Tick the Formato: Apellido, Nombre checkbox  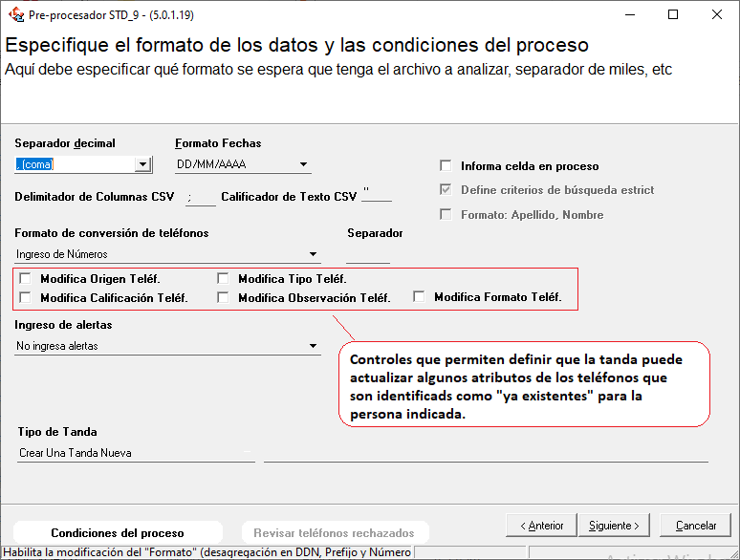446,215
